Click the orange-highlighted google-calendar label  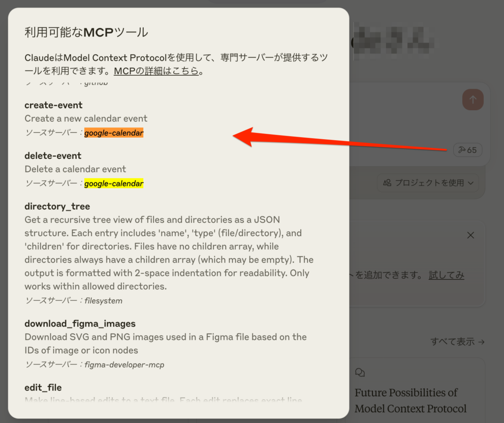click(x=114, y=133)
